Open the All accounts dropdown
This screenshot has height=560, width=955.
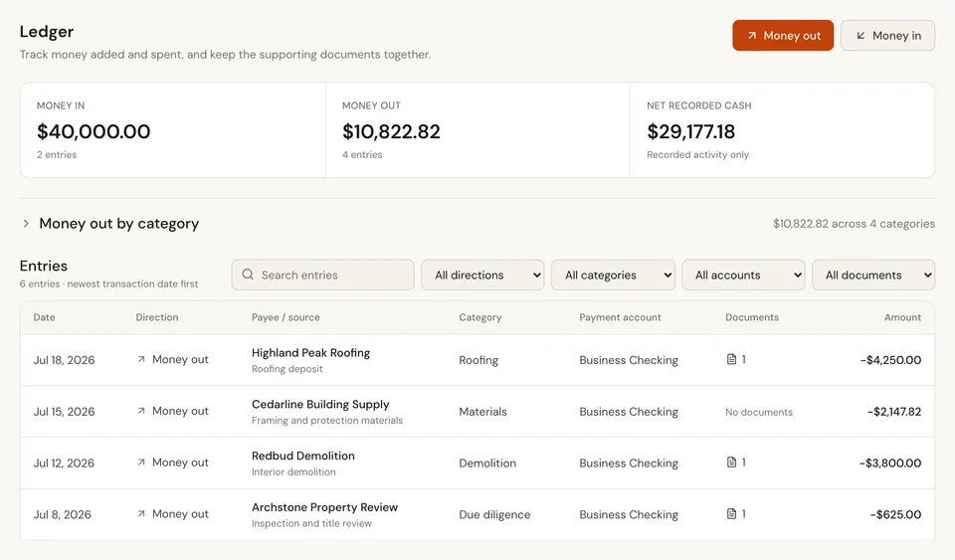tap(743, 276)
